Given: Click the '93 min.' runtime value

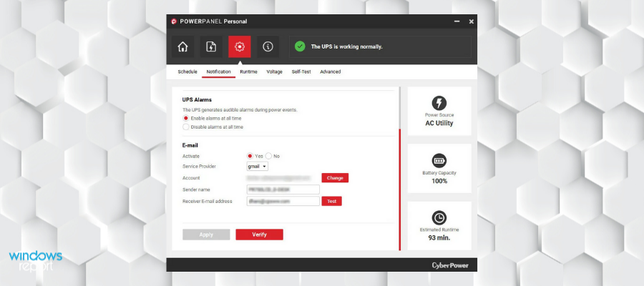Looking at the screenshot, I should pyautogui.click(x=439, y=237).
